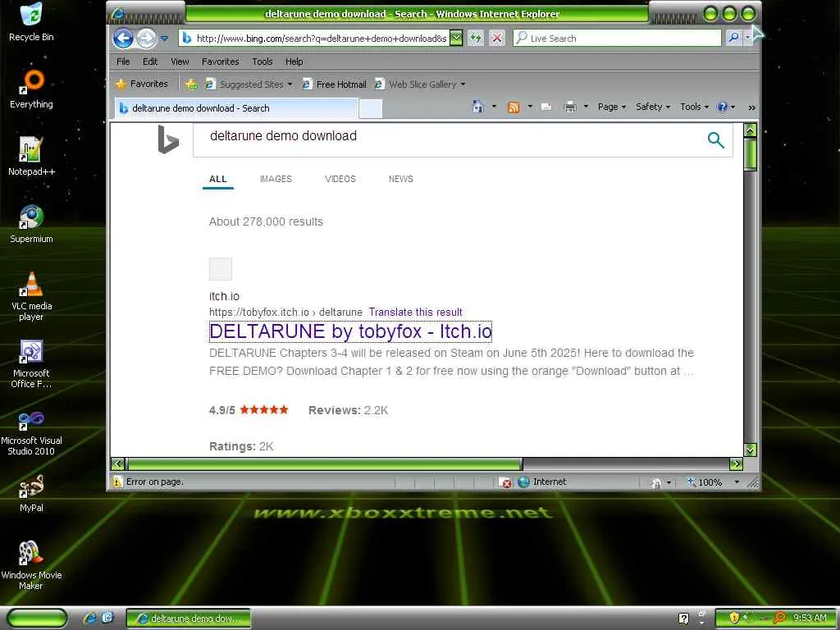Click the itch.io result favicon placeholder
The image size is (840, 630).
coord(220,269)
